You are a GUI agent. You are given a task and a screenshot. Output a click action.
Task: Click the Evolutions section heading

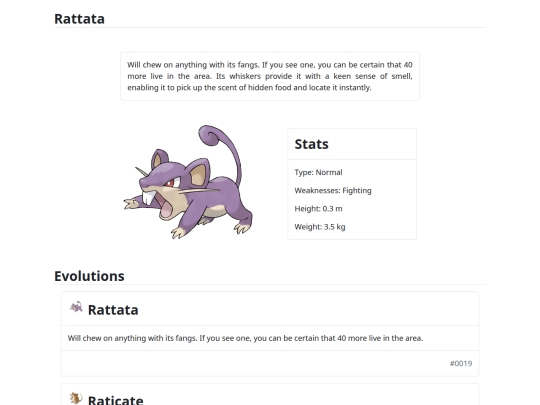[89, 276]
